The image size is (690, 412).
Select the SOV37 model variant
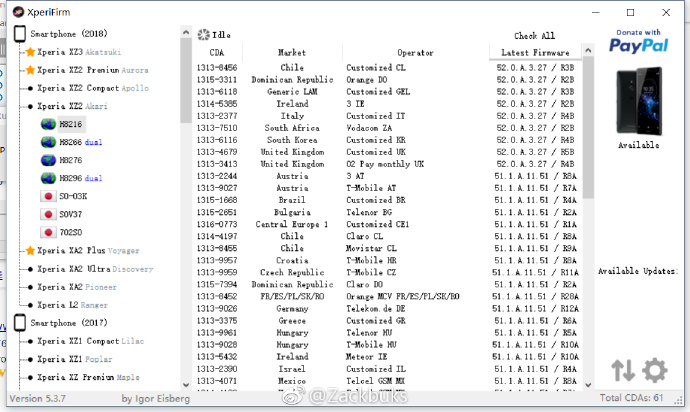tap(71, 214)
